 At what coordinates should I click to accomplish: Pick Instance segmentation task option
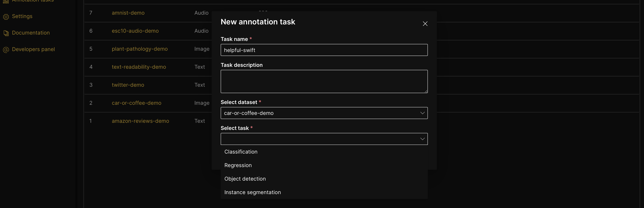click(x=252, y=192)
